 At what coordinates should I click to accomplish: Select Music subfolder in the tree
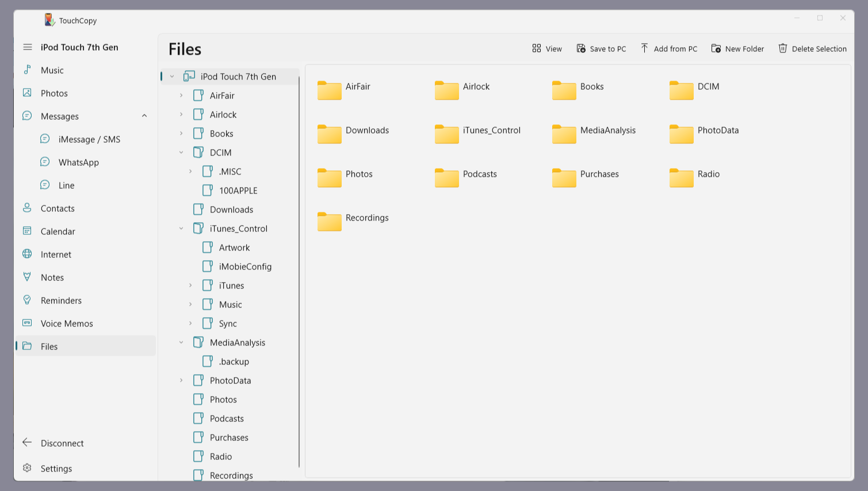(x=230, y=305)
